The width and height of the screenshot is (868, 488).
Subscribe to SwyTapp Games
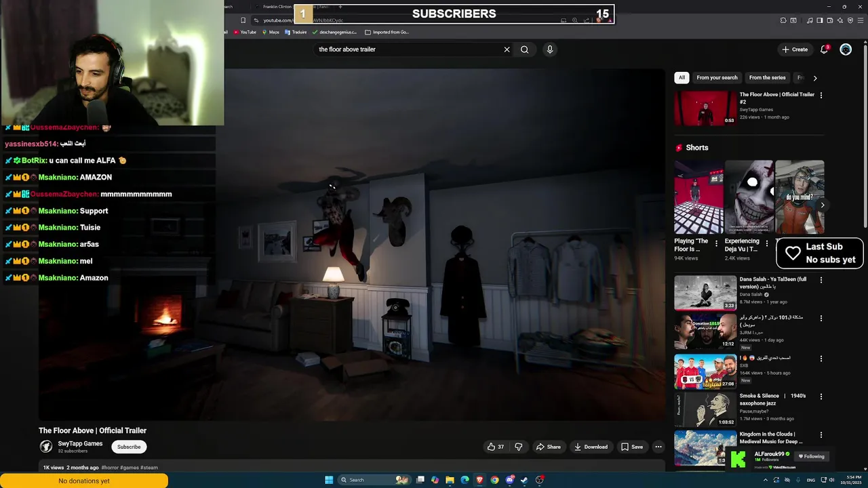tap(129, 447)
